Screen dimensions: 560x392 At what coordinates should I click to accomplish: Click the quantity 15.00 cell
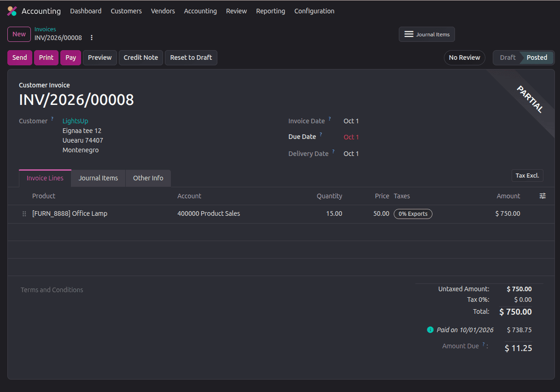tap(334, 213)
